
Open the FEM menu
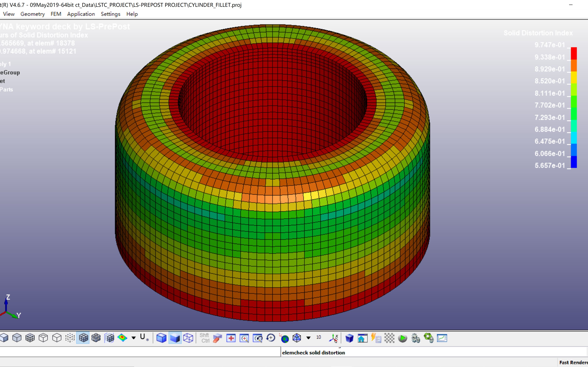(56, 14)
